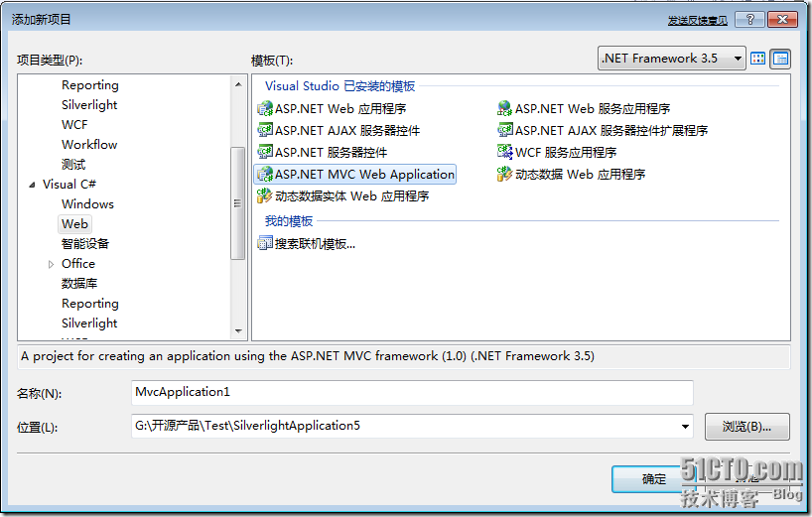Click the project type scrollbar thumb
Screen dimensions: 812x517
tap(237, 202)
